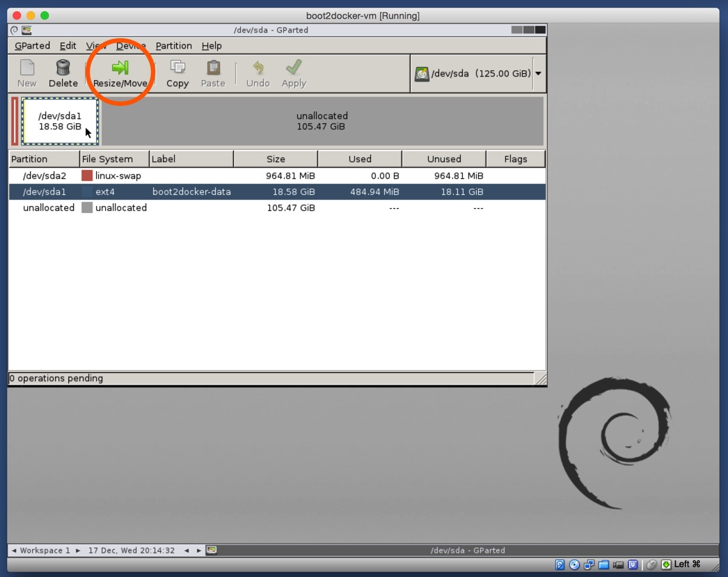
Task: Click the boot2docker-data label cell
Action: [192, 191]
